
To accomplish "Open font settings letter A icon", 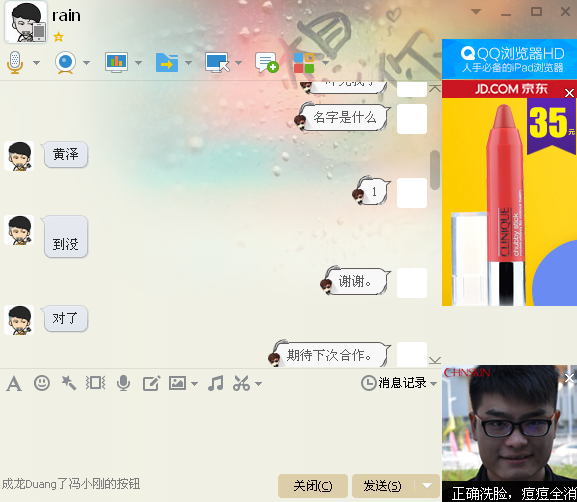I will [14, 383].
